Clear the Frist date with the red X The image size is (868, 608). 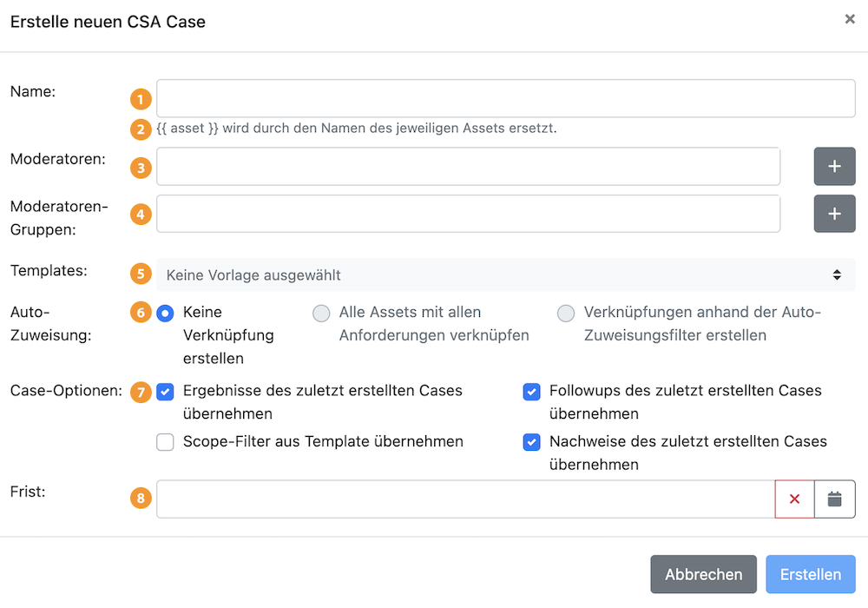795,499
